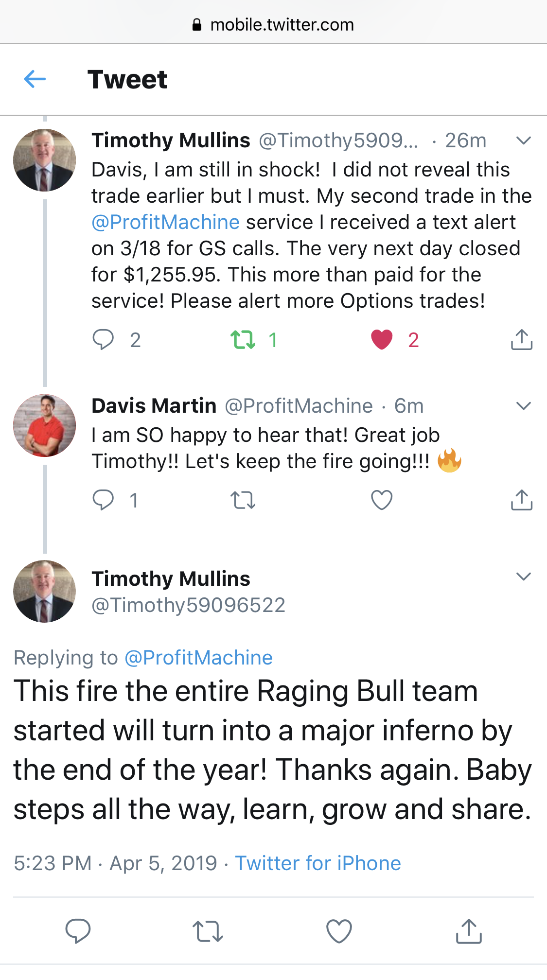Retweet Davis Martin's reply
This screenshot has height=980, width=547.
tap(243, 500)
